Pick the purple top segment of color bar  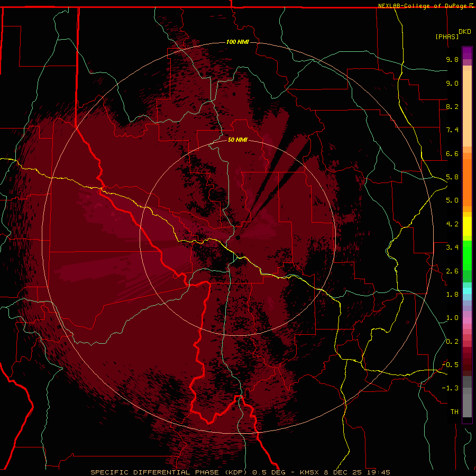(467, 52)
